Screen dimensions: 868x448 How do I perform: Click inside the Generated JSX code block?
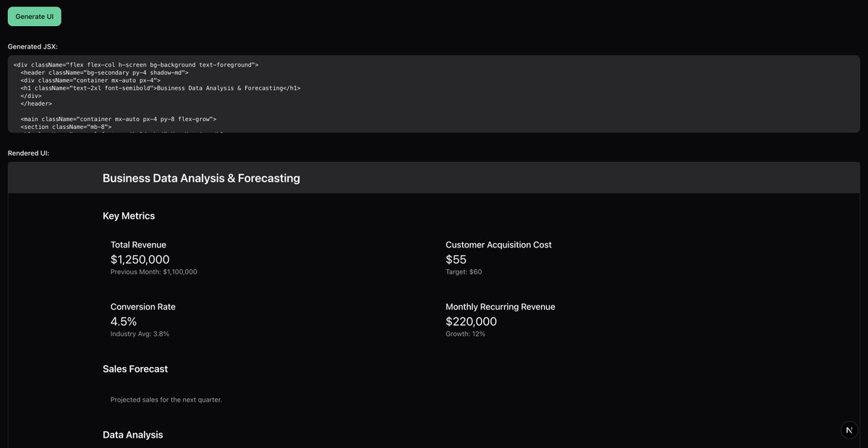click(x=434, y=94)
